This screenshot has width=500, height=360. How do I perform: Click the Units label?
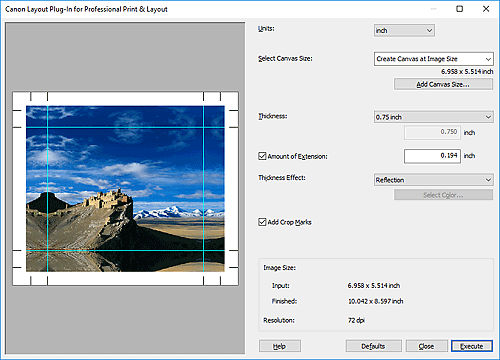pyautogui.click(x=266, y=29)
